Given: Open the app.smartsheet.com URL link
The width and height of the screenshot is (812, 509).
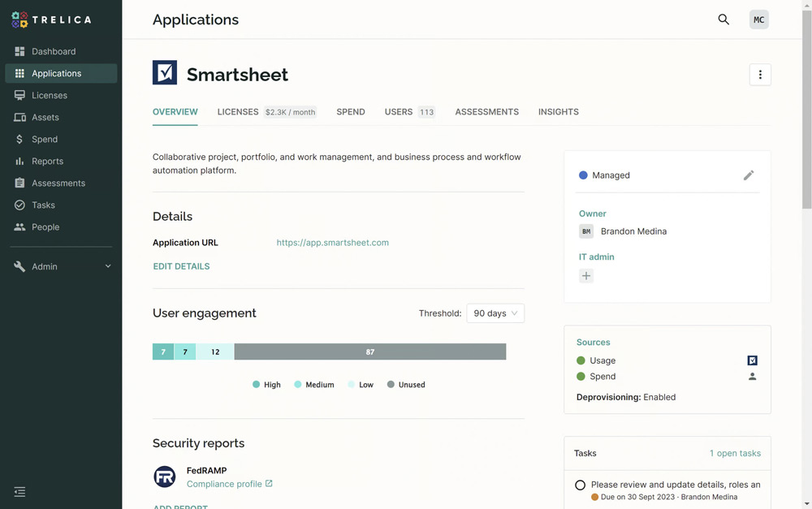Looking at the screenshot, I should [x=332, y=243].
